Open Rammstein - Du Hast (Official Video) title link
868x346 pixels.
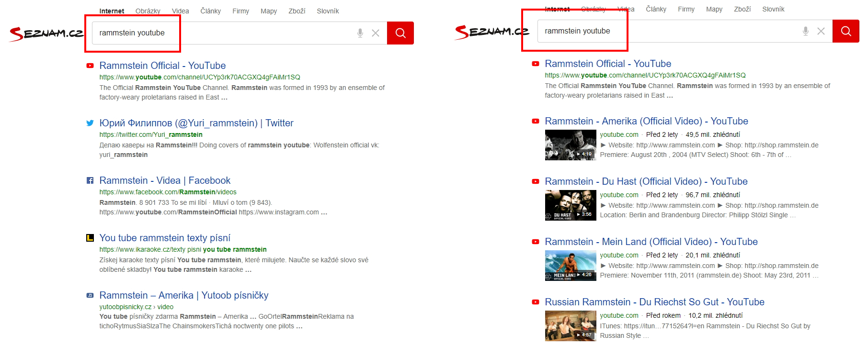[x=646, y=181]
